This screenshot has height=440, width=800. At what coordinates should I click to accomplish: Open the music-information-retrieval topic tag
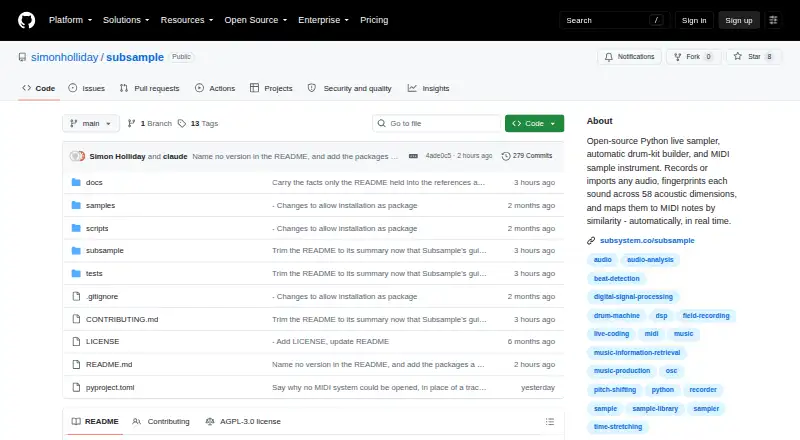click(637, 353)
